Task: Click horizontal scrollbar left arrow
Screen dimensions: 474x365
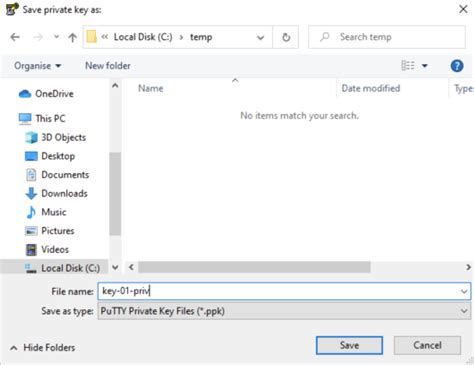Action: (x=131, y=267)
